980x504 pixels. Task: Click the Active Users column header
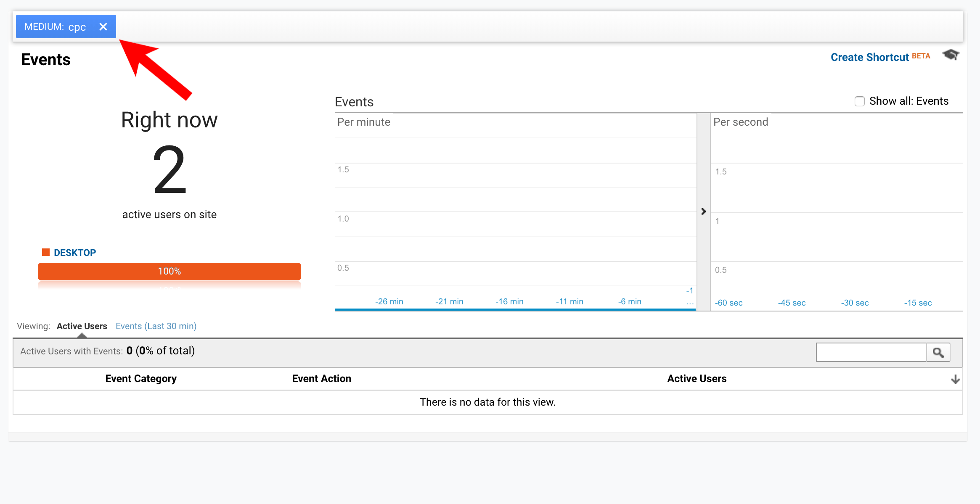click(697, 379)
